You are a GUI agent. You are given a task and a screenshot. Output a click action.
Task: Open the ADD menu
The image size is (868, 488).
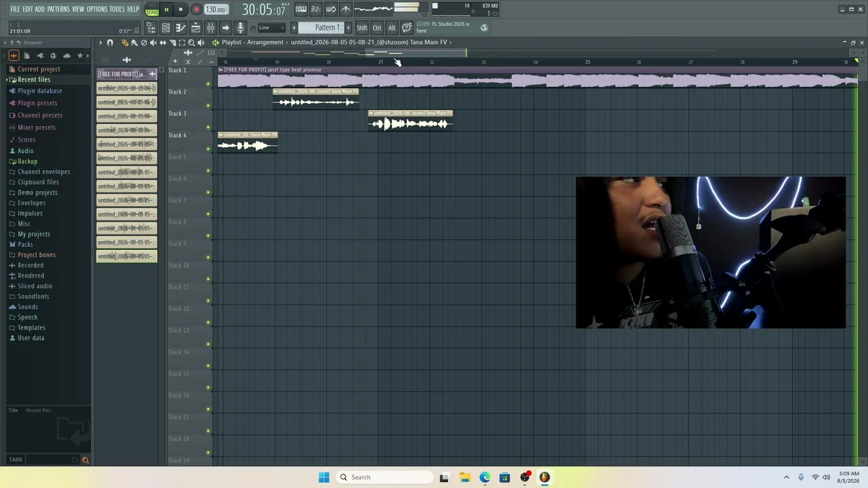(x=40, y=9)
